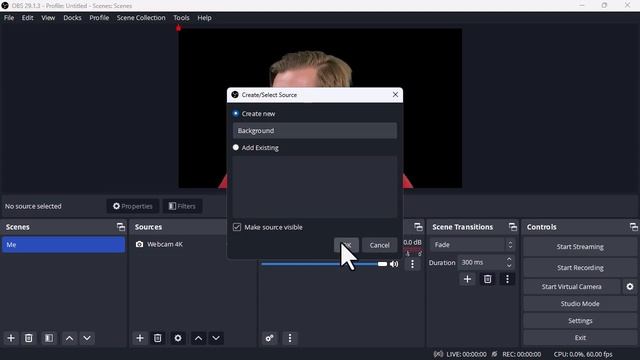Add a new source with the plus icon
This screenshot has height=360, width=640.
click(x=140, y=338)
